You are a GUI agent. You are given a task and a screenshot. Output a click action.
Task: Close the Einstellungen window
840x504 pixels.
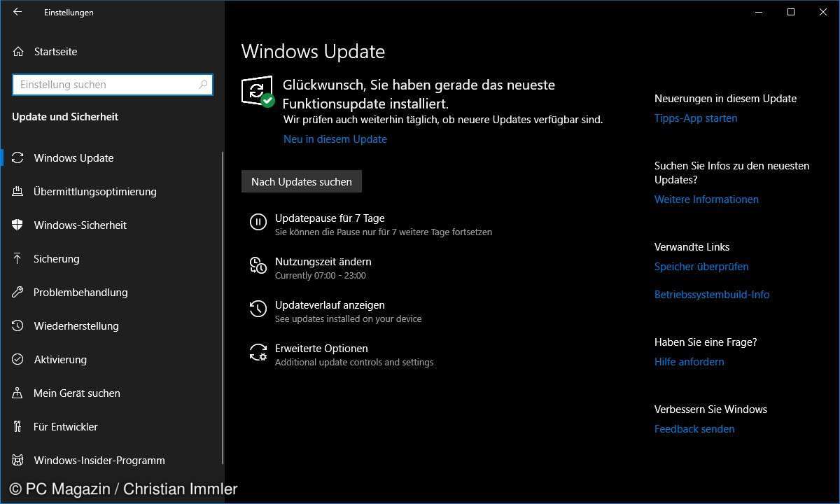click(823, 12)
